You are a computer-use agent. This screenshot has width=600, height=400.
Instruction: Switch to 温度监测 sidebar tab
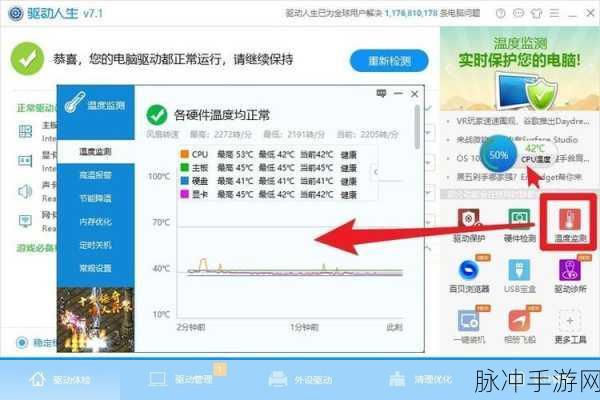pos(96,152)
